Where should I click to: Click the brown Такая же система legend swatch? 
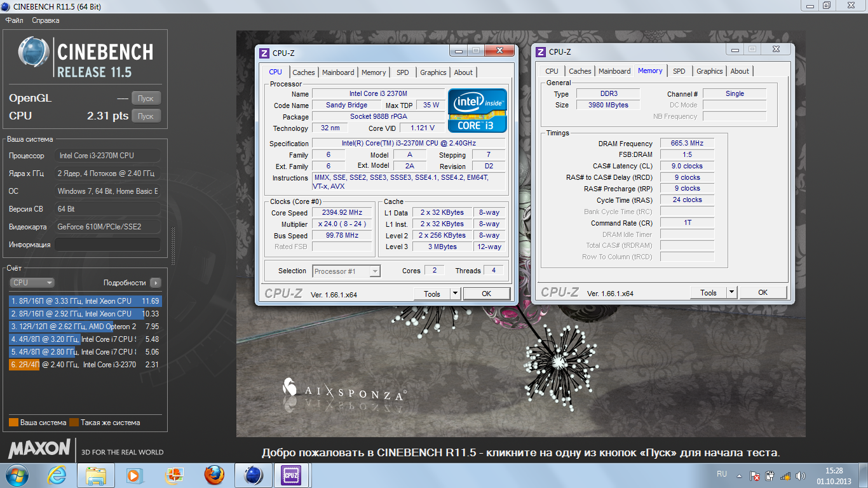[74, 423]
